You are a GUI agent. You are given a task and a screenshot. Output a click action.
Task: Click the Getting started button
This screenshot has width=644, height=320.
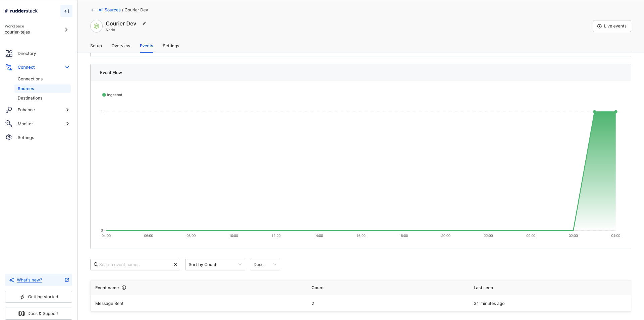coord(39,297)
